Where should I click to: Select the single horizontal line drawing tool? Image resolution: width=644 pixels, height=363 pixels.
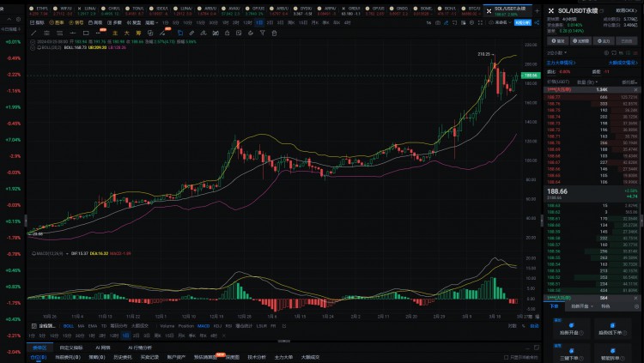(x=73, y=33)
